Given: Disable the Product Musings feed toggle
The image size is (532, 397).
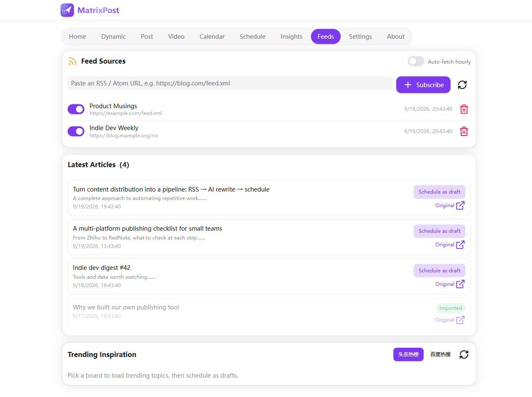Looking at the screenshot, I should (x=76, y=109).
